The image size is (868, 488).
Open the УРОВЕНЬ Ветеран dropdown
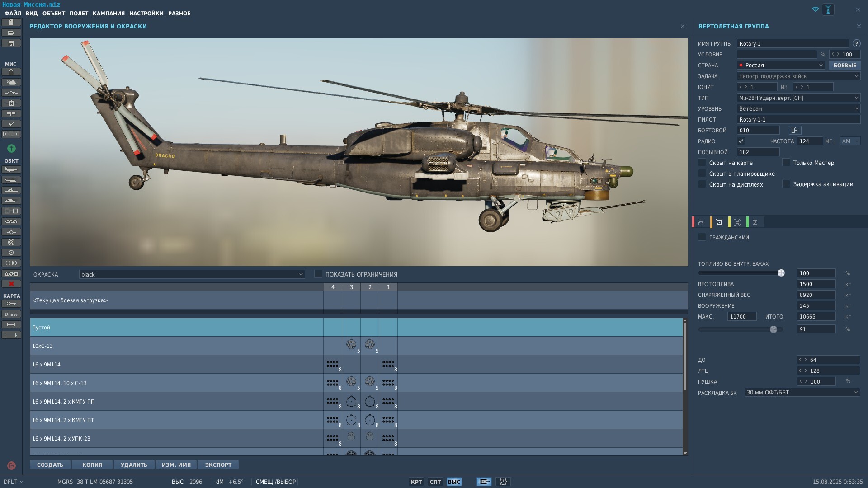tap(798, 108)
